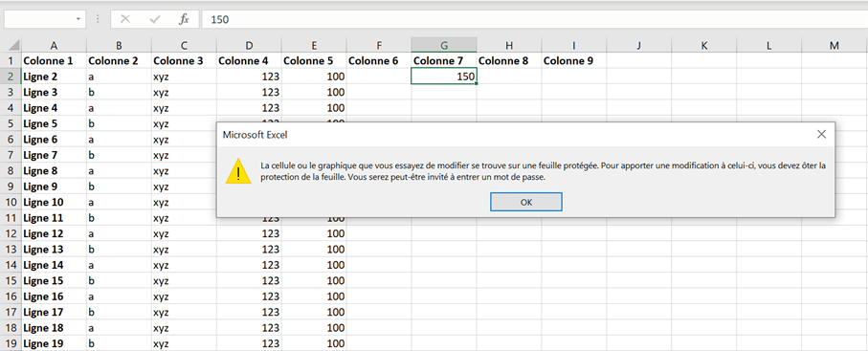Click the 'xyz' cell in row 17

pyautogui.click(x=184, y=312)
